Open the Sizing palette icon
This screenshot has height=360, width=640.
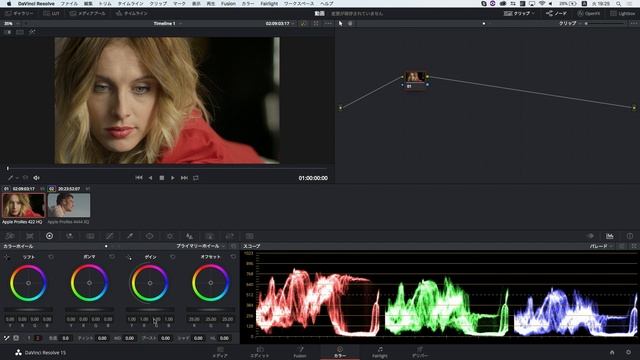click(229, 236)
